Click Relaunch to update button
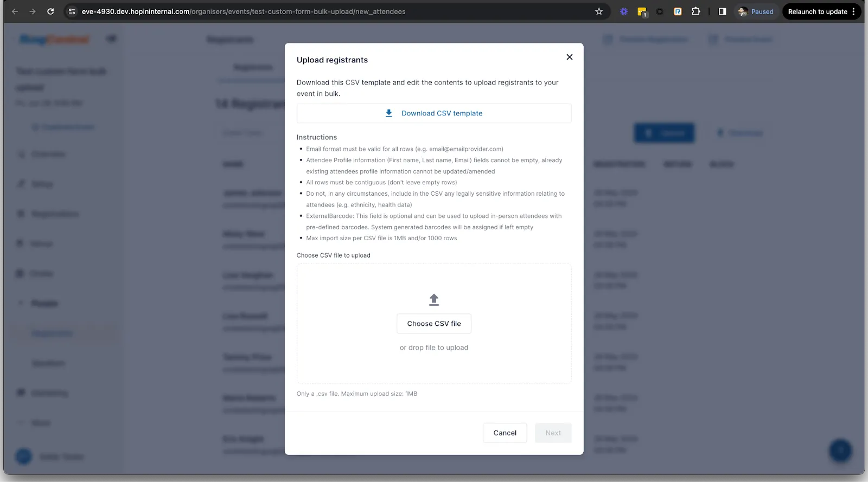Viewport: 868px width, 482px height. click(817, 11)
